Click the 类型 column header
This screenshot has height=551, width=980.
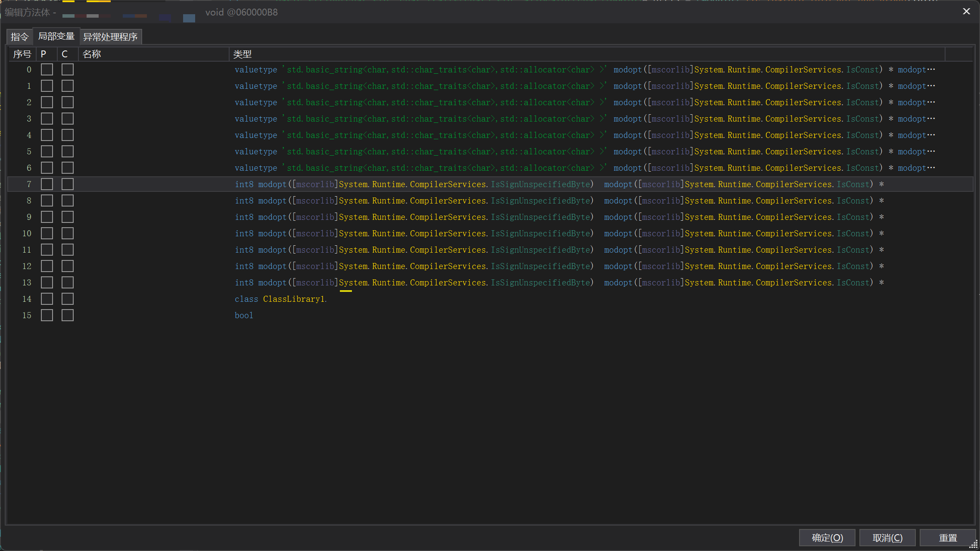242,54
